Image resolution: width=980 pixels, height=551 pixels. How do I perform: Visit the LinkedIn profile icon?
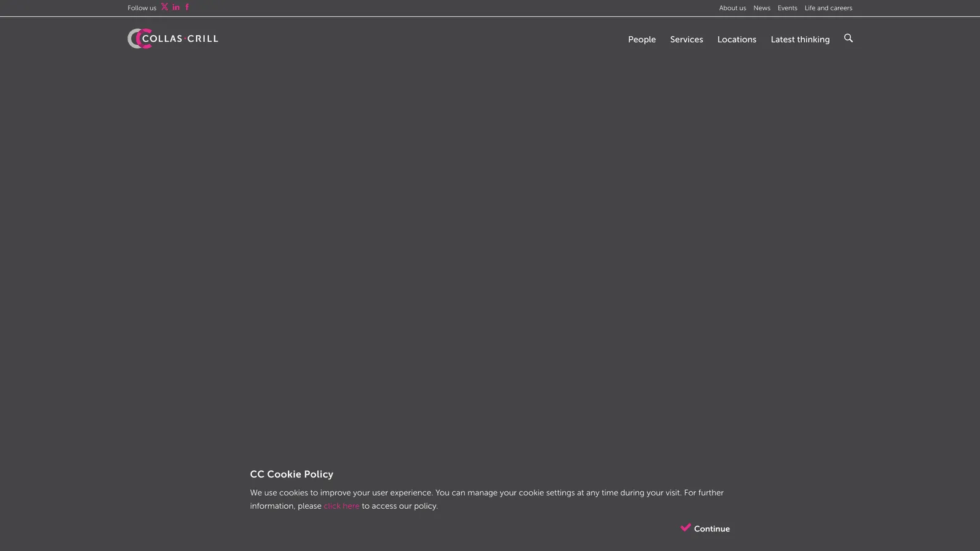pyautogui.click(x=176, y=7)
